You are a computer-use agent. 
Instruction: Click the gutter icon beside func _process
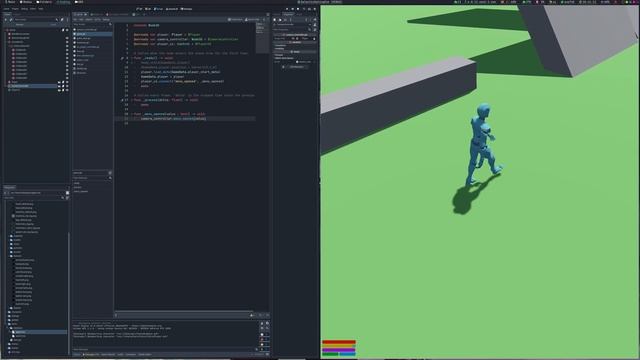(x=122, y=100)
